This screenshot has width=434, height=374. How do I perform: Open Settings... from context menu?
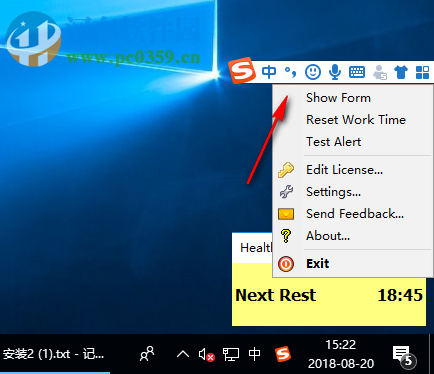click(x=353, y=192)
